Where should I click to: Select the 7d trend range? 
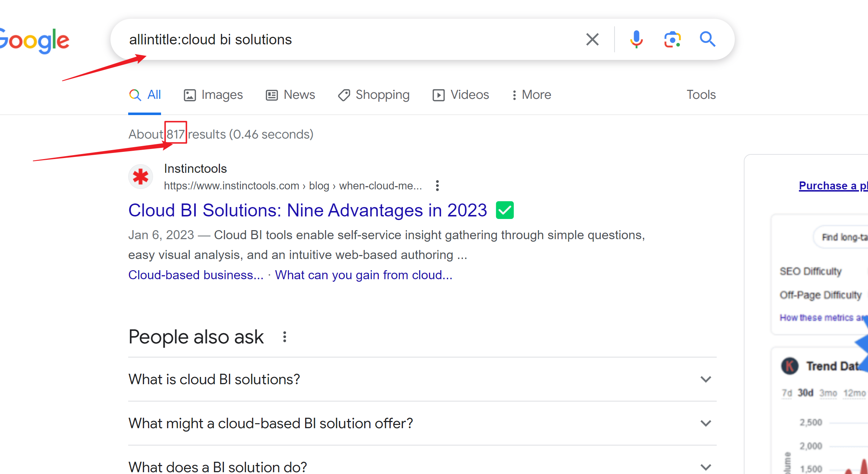[x=787, y=393]
